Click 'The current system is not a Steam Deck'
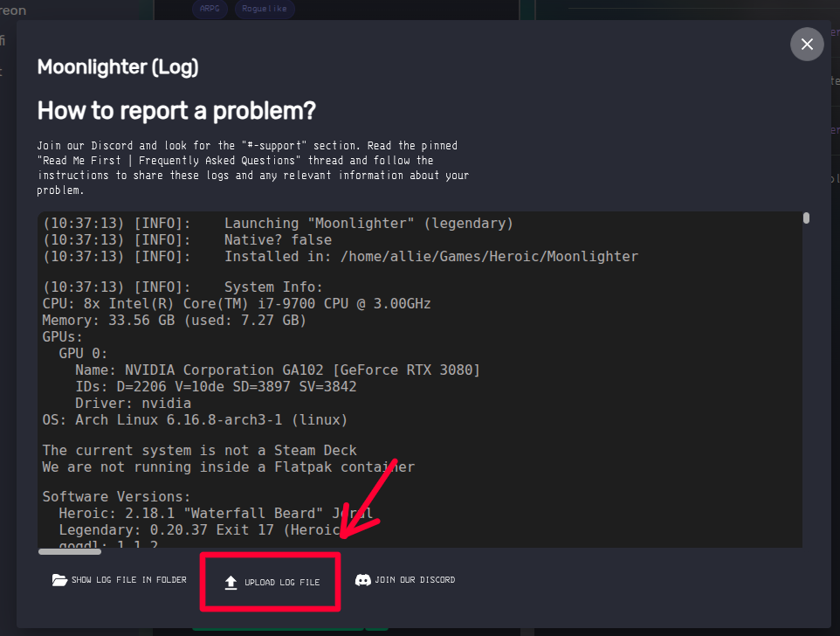840x636 pixels. pos(199,451)
